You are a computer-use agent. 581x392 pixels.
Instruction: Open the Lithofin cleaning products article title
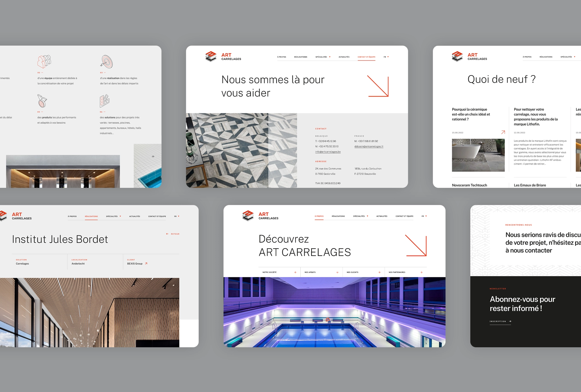(536, 117)
